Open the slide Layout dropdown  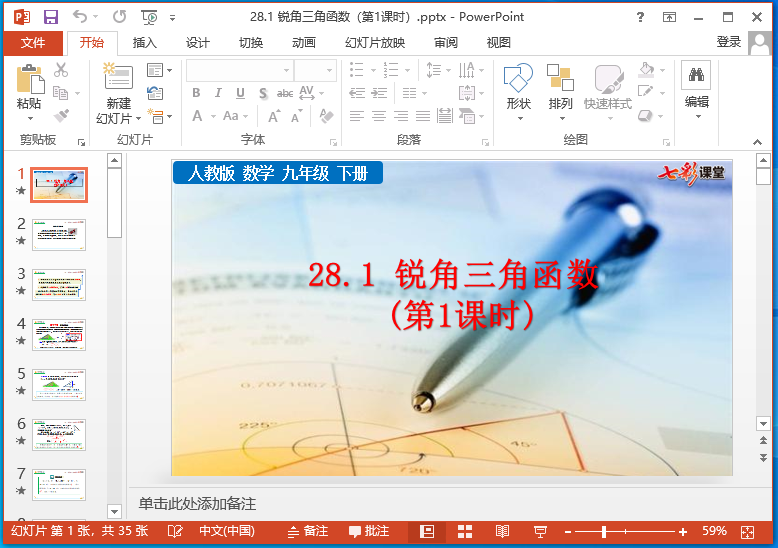(x=159, y=70)
